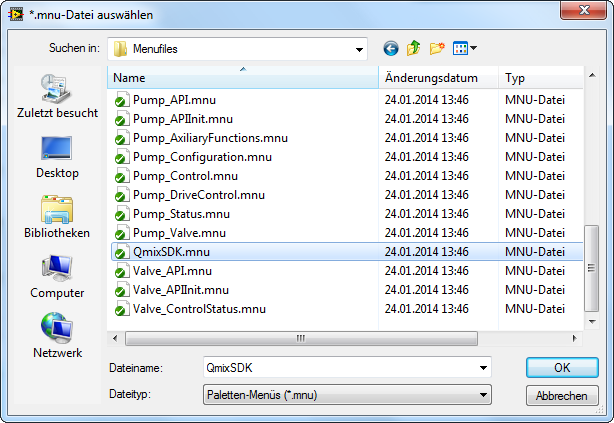Select file icon of Pump_Status.mnu

click(x=121, y=214)
